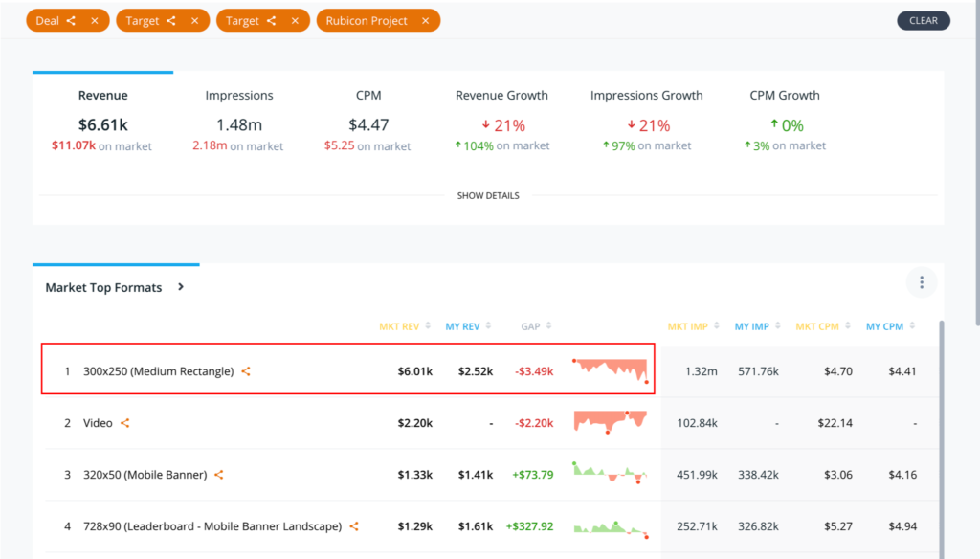Click the 3% on market growth figure

tap(757, 145)
